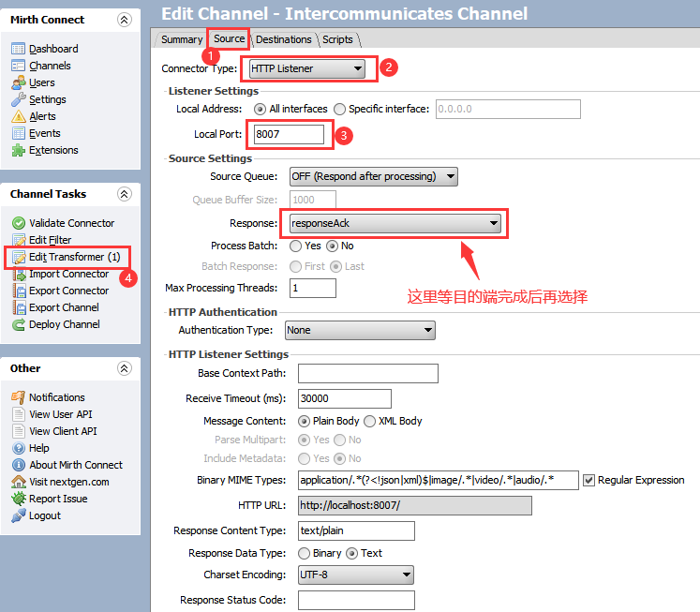Click the Max Processing Threads field

(x=312, y=288)
